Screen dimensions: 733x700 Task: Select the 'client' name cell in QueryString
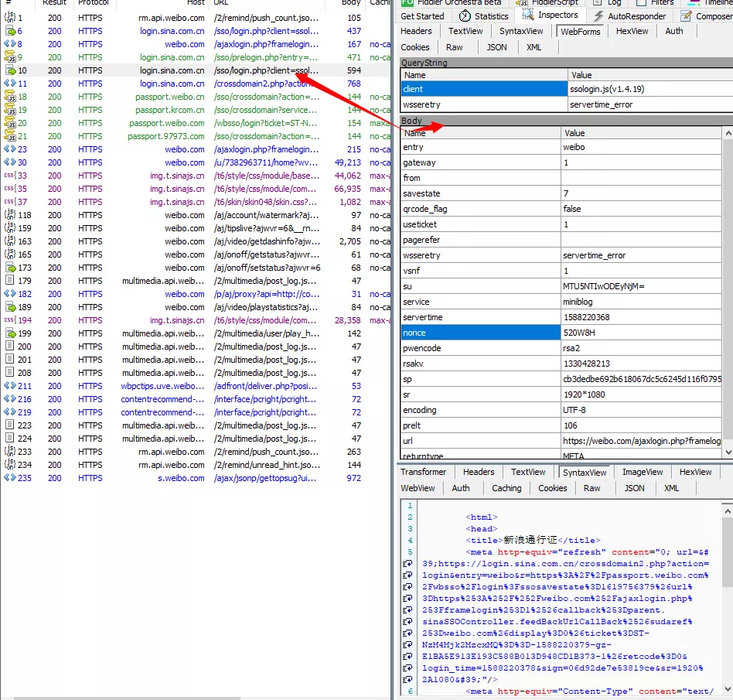click(484, 89)
